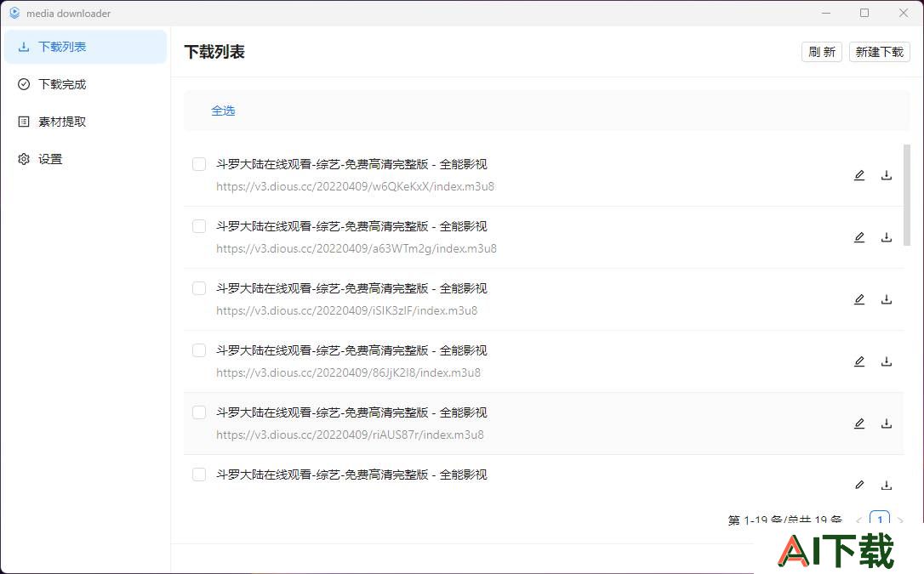
Task: Open the 下载列表 sidebar menu item
Action: [85, 47]
